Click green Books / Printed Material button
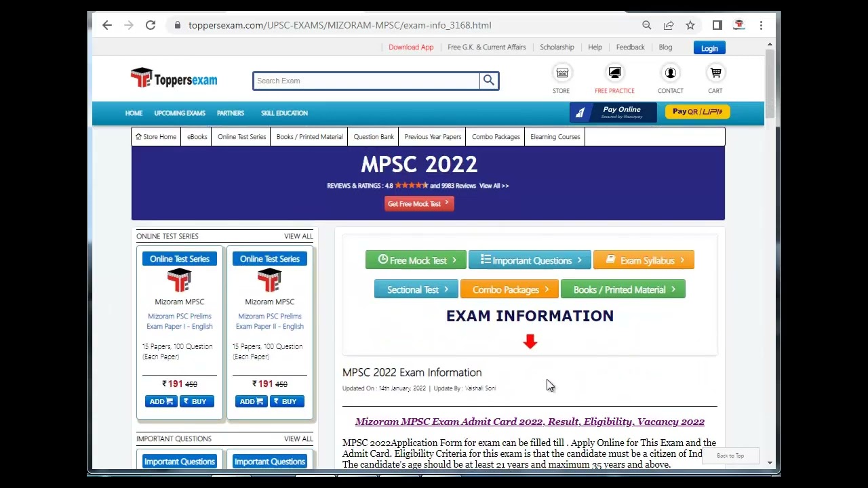Viewport: 868px width, 488px height. coord(623,289)
